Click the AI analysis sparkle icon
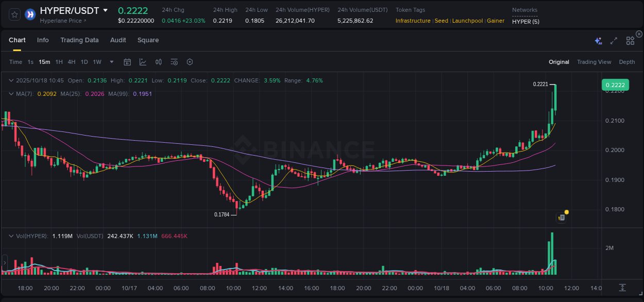The width and height of the screenshot is (644, 302). (x=598, y=40)
